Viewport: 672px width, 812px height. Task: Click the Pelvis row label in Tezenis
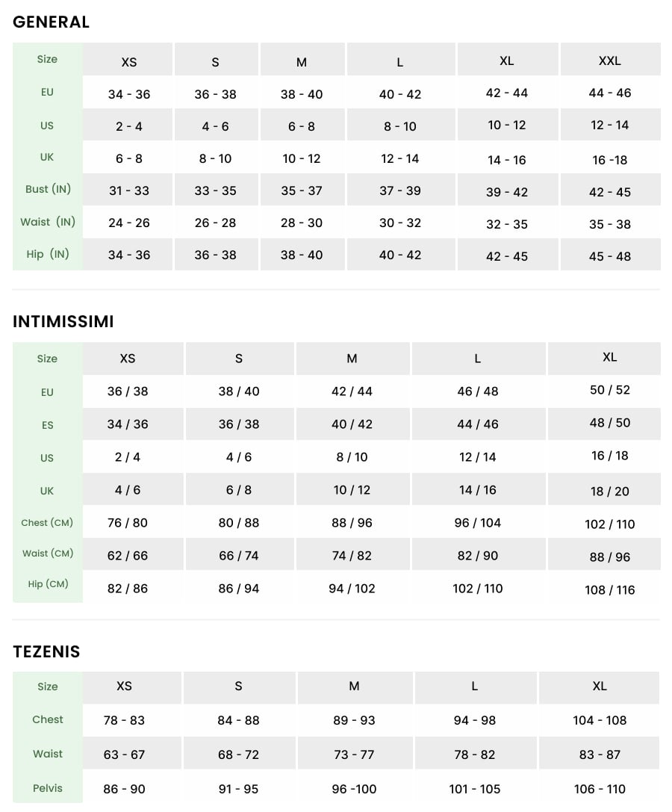(48, 788)
